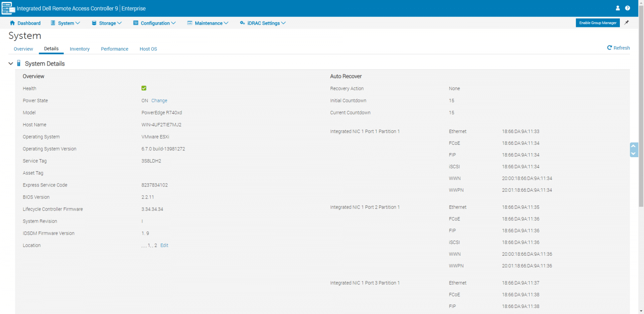Click the floating up arrow widget
This screenshot has height=314, width=644.
(634, 146)
